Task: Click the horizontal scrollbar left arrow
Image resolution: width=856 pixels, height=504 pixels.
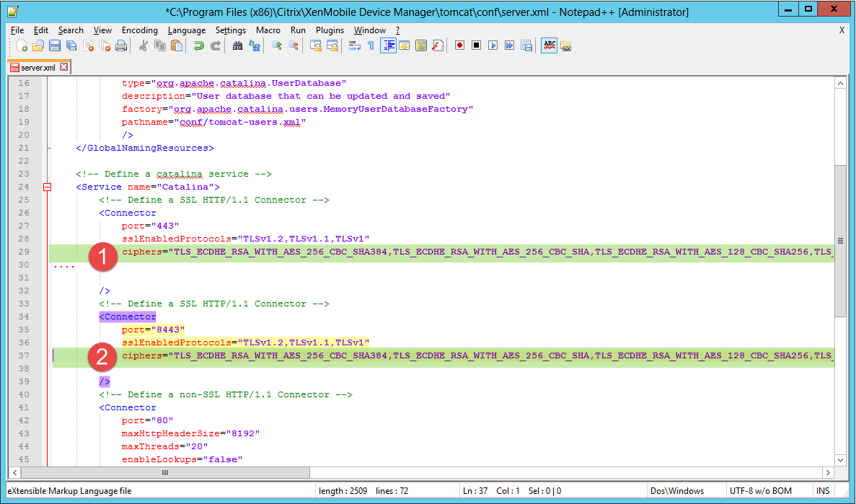Action: tap(14, 472)
